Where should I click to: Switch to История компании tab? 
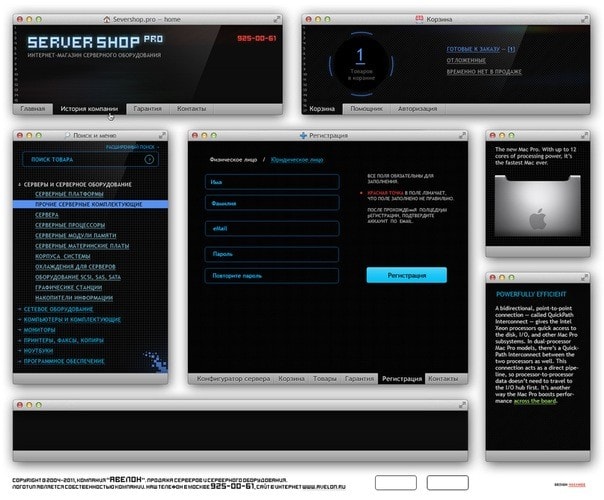coord(89,109)
